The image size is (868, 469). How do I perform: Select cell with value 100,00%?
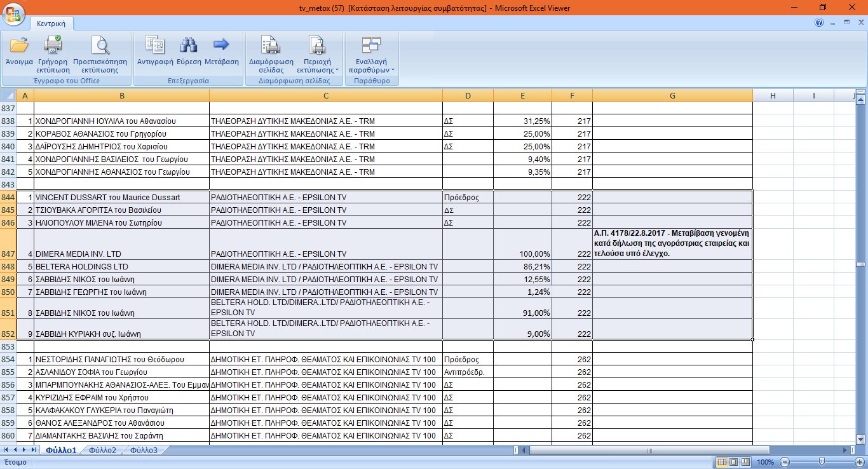point(522,244)
